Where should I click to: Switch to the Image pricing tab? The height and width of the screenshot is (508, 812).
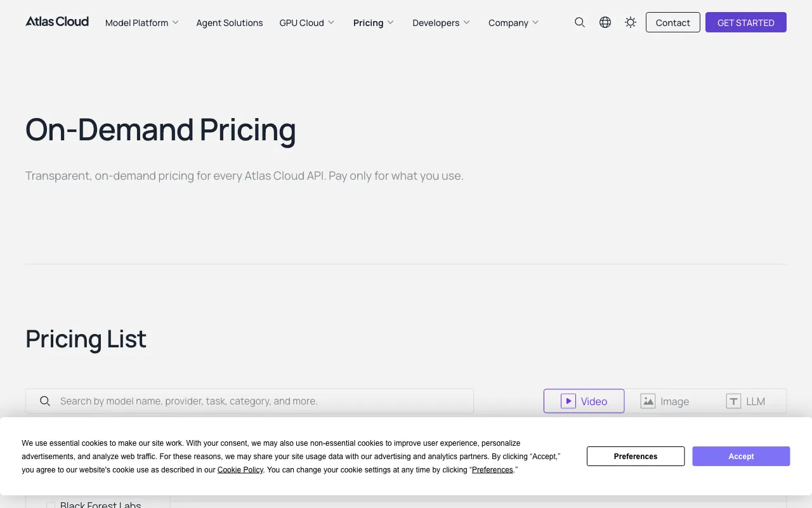coord(665,401)
